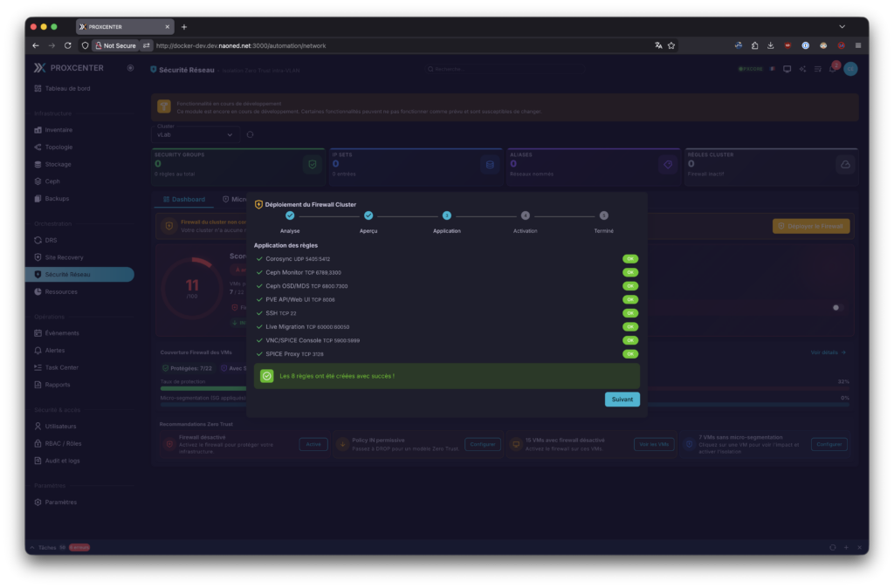Switch to the Dashboard tab
Screen dimensions: 894x588
point(184,199)
